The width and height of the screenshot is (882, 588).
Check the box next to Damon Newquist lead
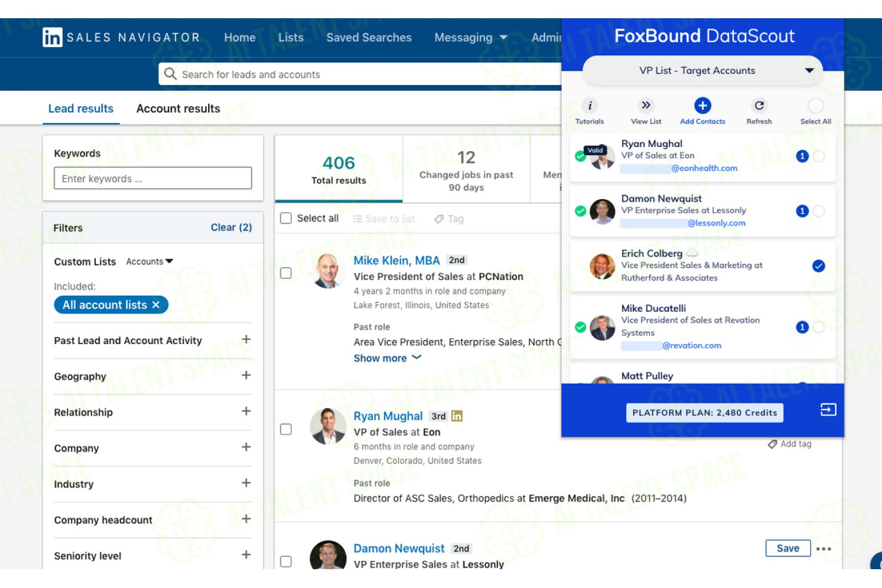[286, 562]
